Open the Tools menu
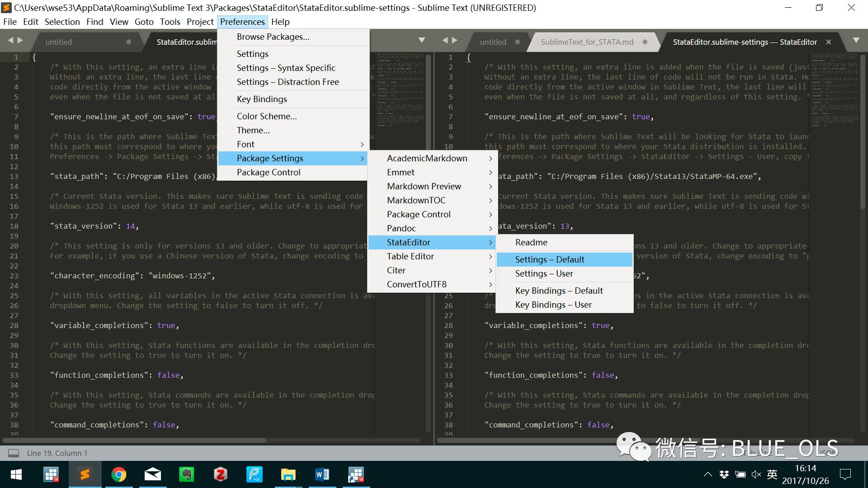The width and height of the screenshot is (868, 488). 170,22
